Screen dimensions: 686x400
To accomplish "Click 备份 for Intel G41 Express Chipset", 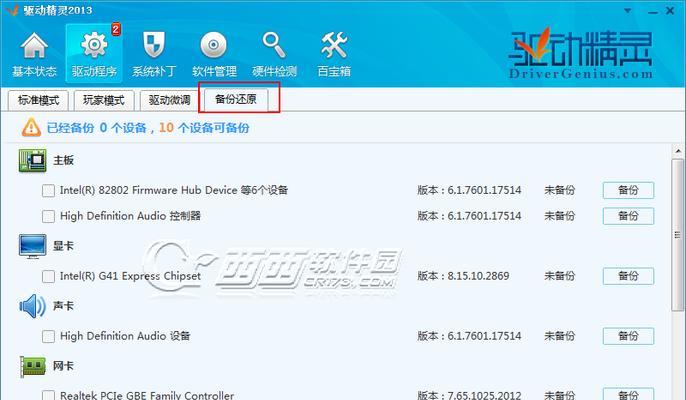I will click(628, 276).
